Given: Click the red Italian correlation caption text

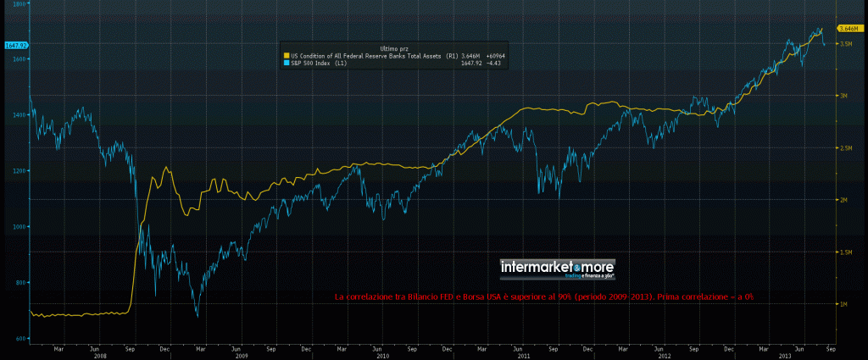Looking at the screenshot, I should point(544,297).
